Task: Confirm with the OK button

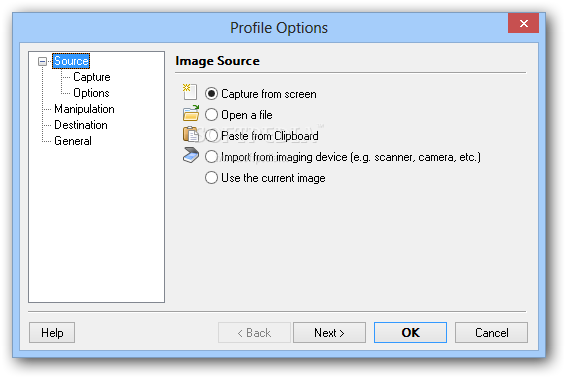Action: pos(410,333)
